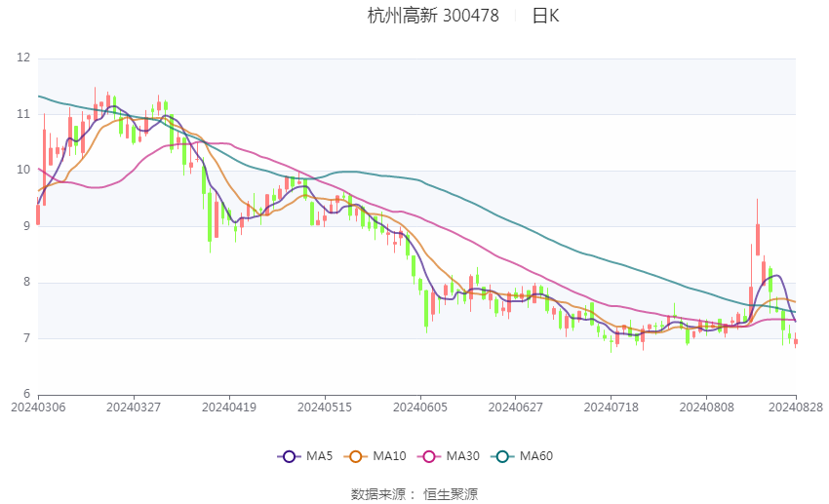Click the y-axis value 8
The image size is (829, 504).
pyautogui.click(x=27, y=282)
